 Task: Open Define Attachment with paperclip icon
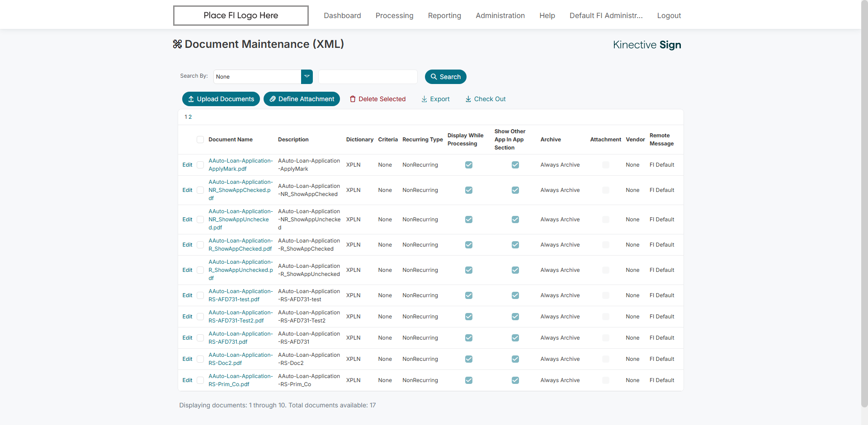pyautogui.click(x=302, y=99)
